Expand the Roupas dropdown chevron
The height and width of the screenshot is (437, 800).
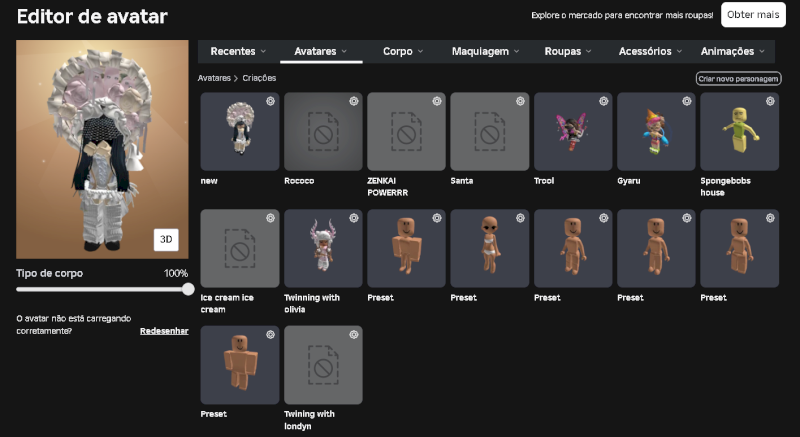589,52
